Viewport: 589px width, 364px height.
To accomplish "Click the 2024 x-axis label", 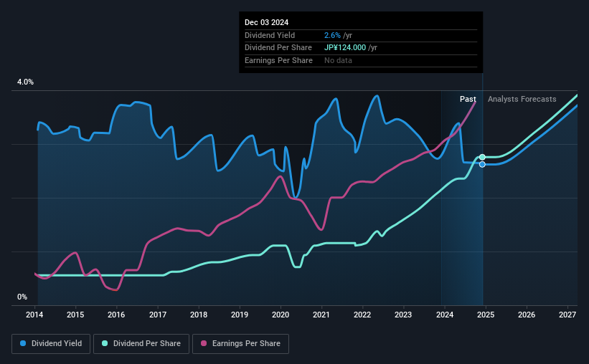I will pyautogui.click(x=444, y=315).
